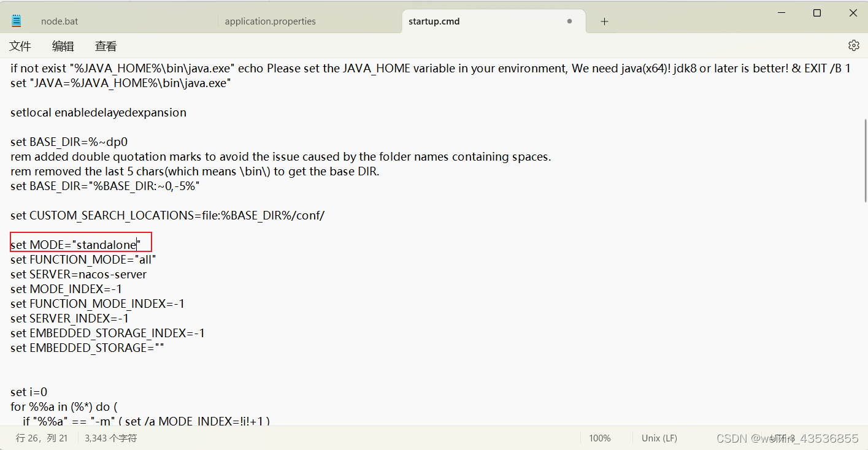Click the set MODE_INDEX=-1 line
Screen dimensions: 868x450
[66, 289]
